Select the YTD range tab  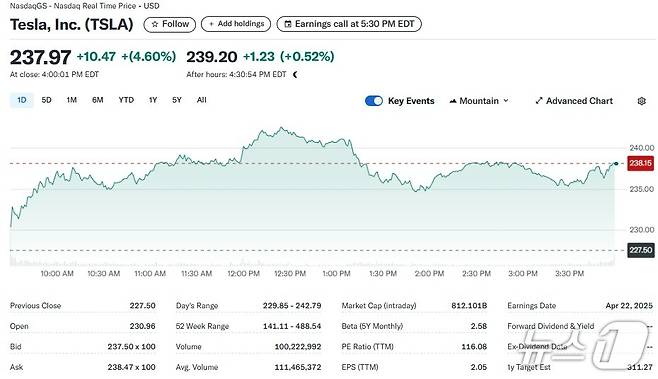click(126, 100)
